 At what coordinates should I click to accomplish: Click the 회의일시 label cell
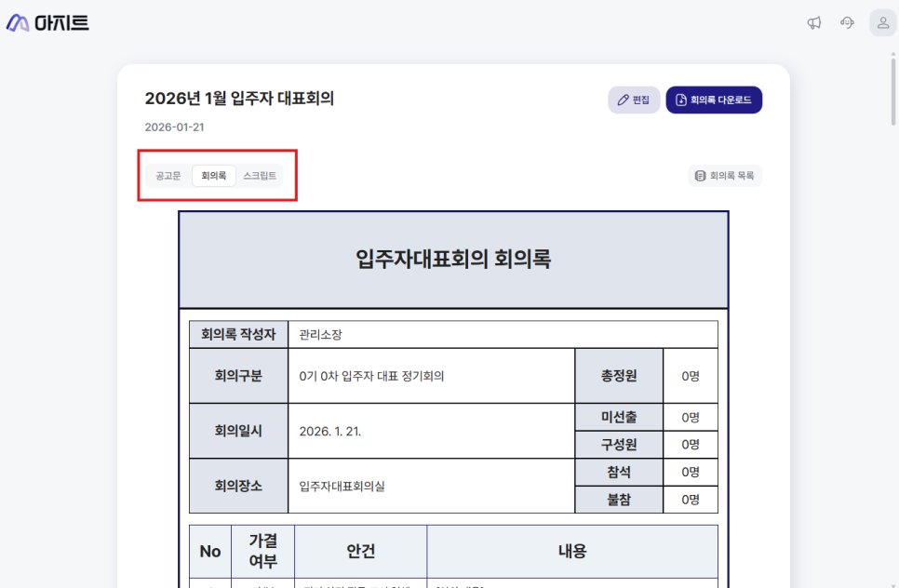pyautogui.click(x=238, y=431)
